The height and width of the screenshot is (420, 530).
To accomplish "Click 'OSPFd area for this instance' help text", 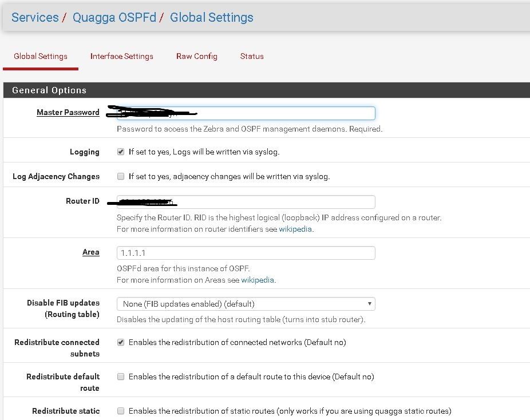I will pos(183,268).
